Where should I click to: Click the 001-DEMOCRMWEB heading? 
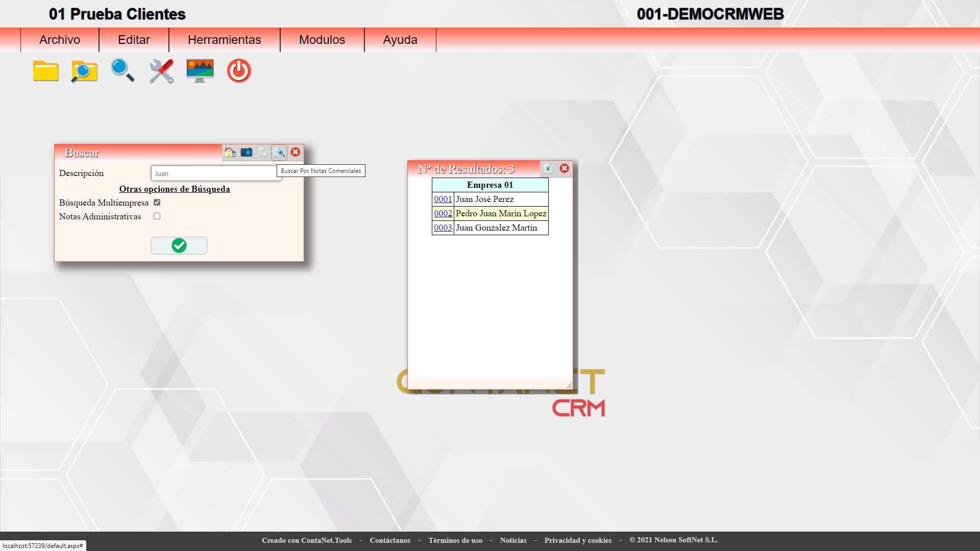[x=710, y=14]
